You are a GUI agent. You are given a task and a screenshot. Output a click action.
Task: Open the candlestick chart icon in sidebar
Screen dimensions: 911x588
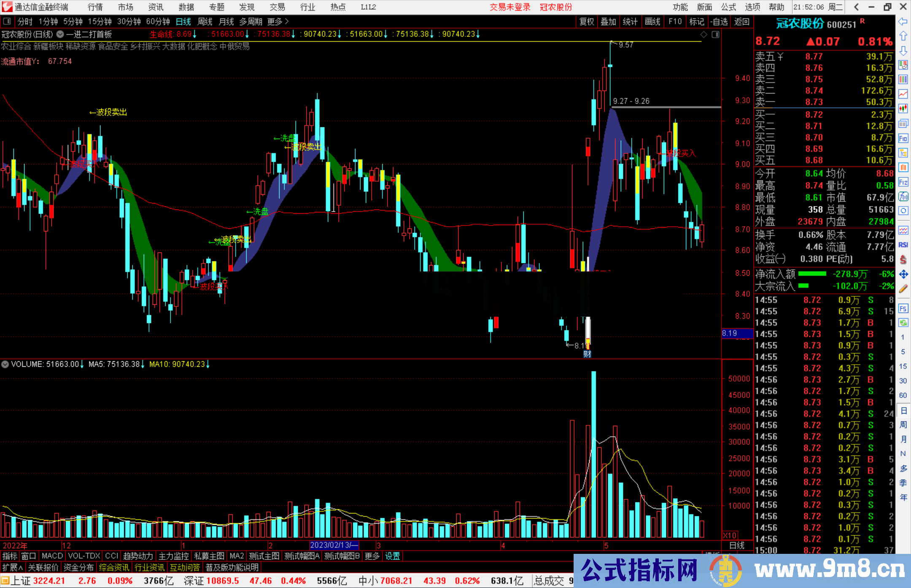tap(903, 109)
